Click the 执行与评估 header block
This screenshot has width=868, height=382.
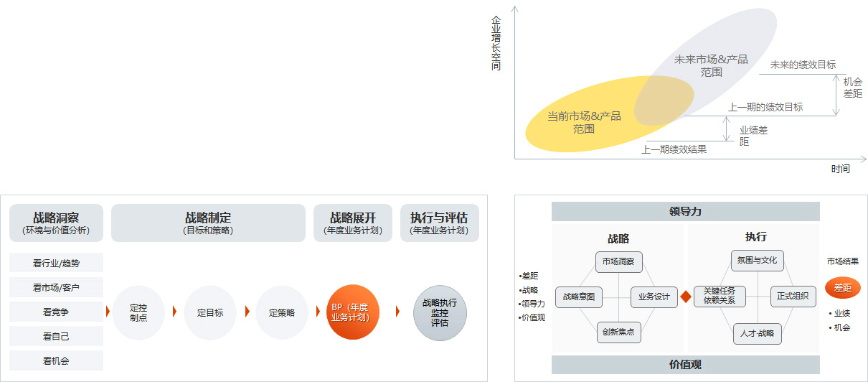pyautogui.click(x=439, y=223)
